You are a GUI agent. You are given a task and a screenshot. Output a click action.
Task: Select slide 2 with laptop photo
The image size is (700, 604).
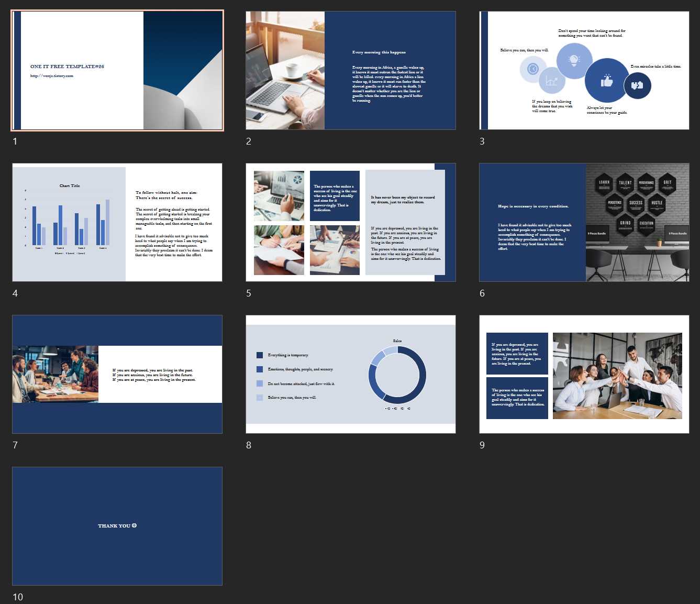[x=351, y=70]
